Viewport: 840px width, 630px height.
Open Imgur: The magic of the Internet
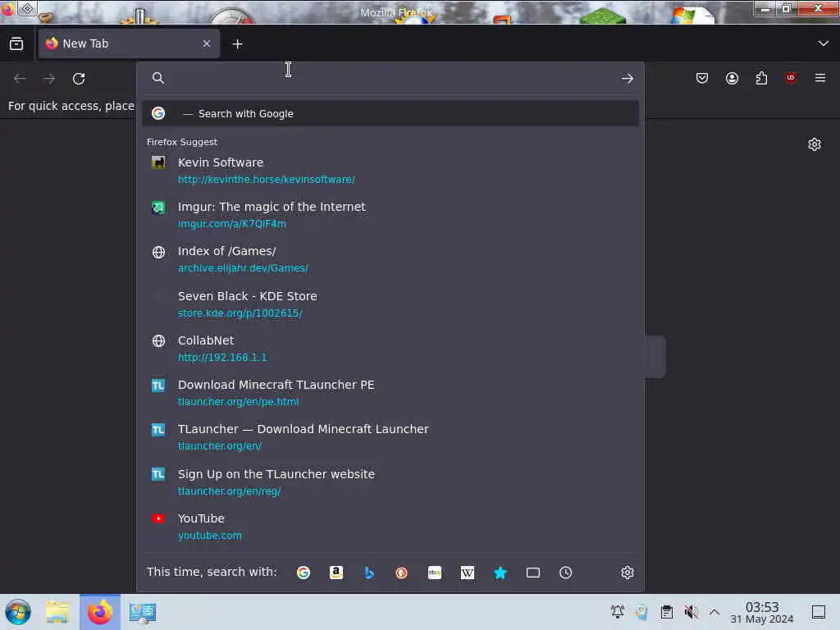[390, 215]
